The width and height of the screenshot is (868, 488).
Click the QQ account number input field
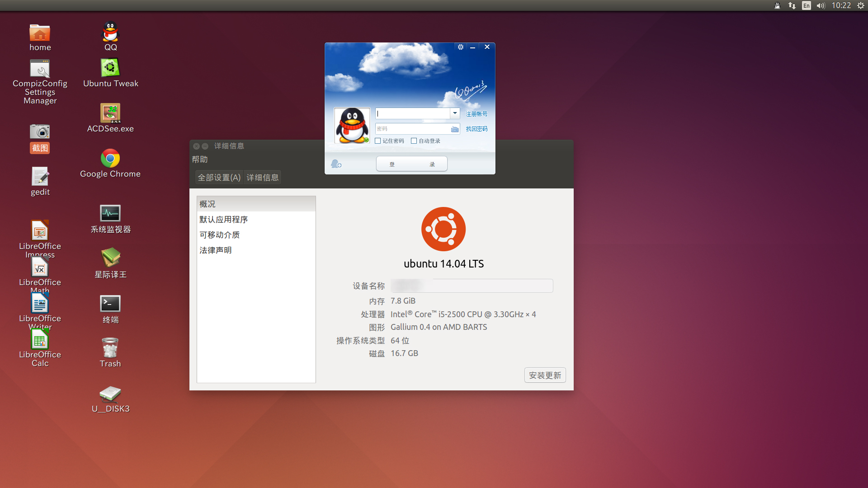tap(413, 113)
